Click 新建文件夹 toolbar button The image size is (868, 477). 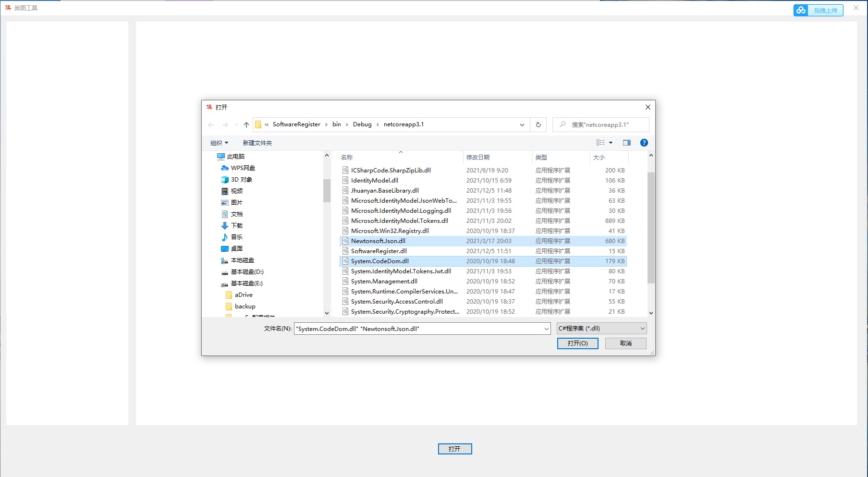click(x=257, y=143)
